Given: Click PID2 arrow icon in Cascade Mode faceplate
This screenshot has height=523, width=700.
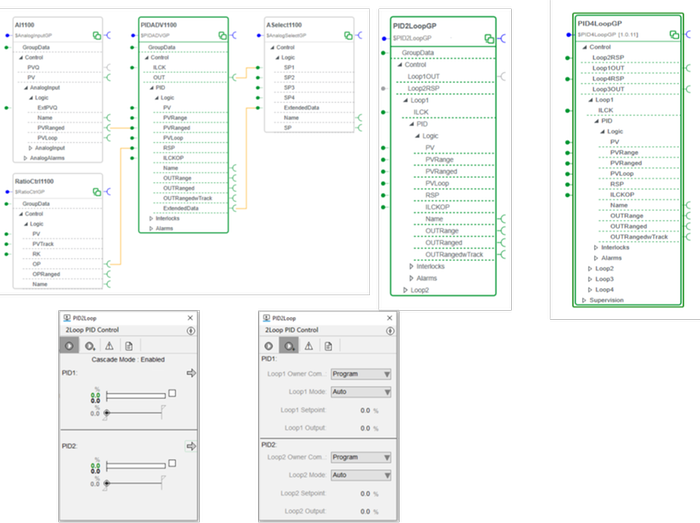Looking at the screenshot, I should (191, 446).
